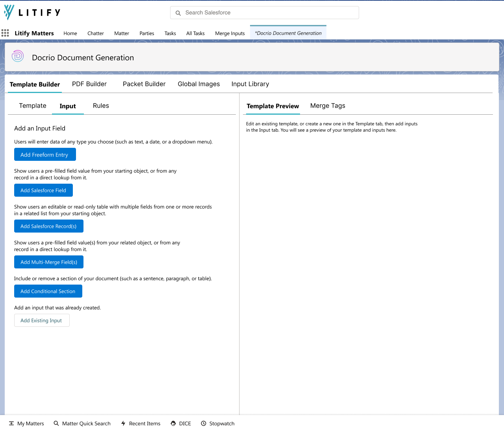
Task: Switch to the PDF Builder tab
Action: pos(89,84)
